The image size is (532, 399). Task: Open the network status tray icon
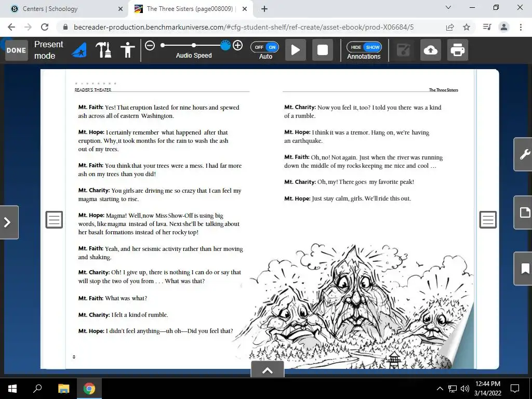coord(453,389)
